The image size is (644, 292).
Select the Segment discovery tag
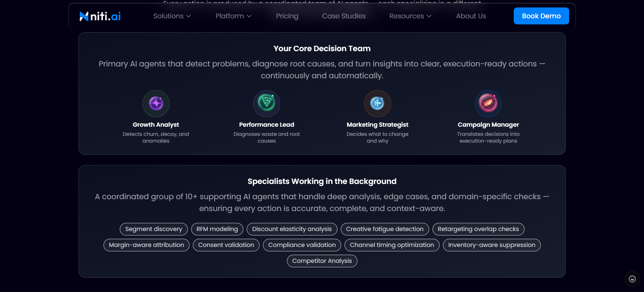click(154, 229)
